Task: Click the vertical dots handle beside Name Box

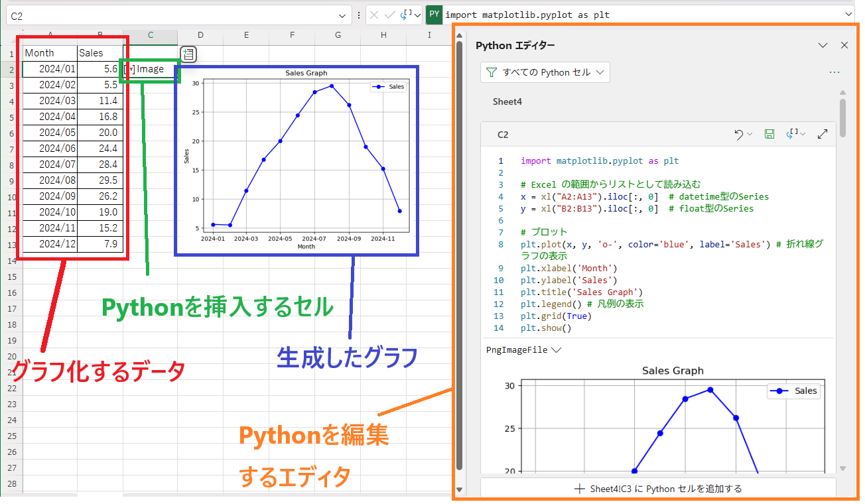Action: pos(358,15)
